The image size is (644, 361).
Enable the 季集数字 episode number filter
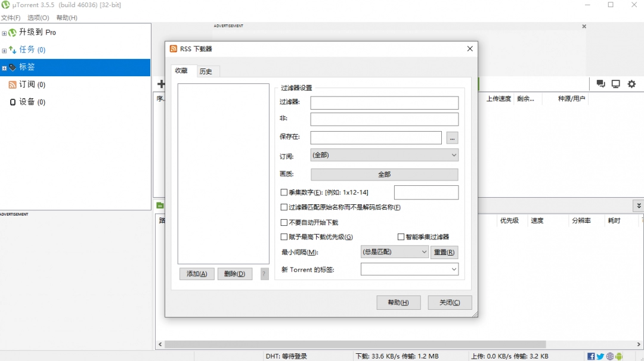[x=284, y=192]
